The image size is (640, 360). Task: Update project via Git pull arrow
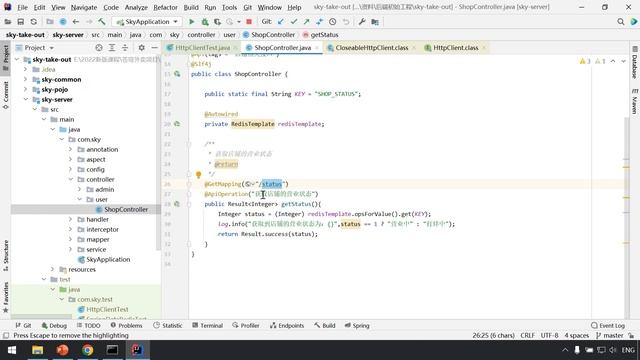point(281,22)
